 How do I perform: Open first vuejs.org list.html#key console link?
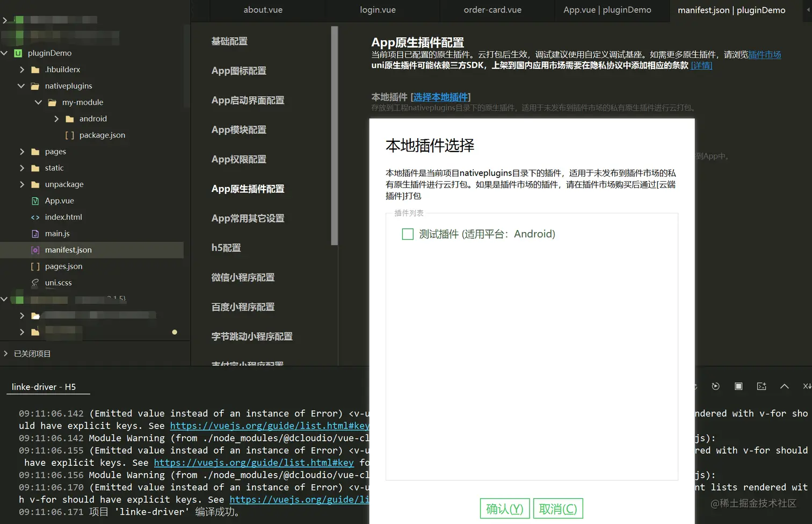pos(270,426)
